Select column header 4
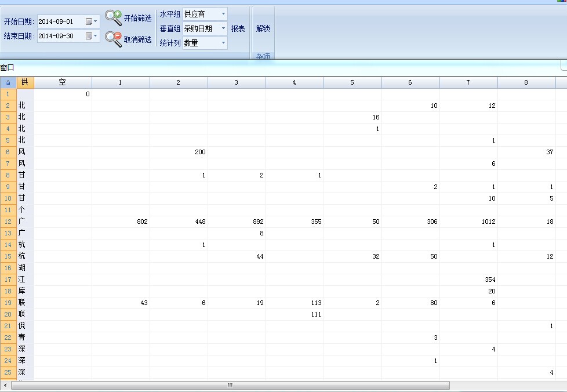 click(x=295, y=82)
